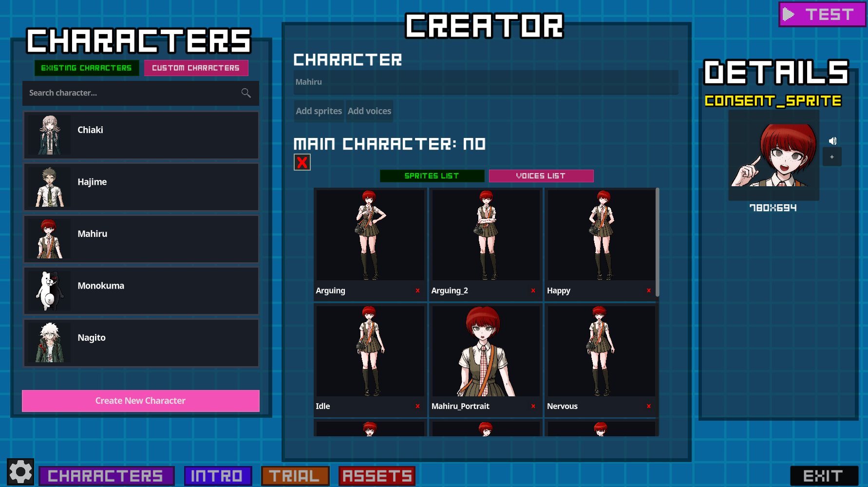Image resolution: width=868 pixels, height=487 pixels.
Task: Click the Add sprites button
Action: (319, 111)
